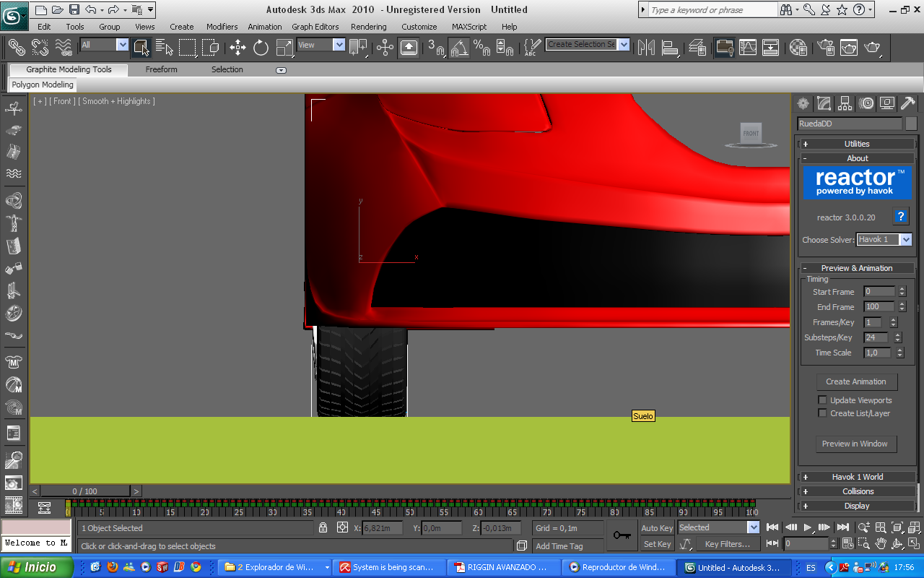Open the Material Editor icon
This screenshot has width=924, height=578.
(798, 48)
